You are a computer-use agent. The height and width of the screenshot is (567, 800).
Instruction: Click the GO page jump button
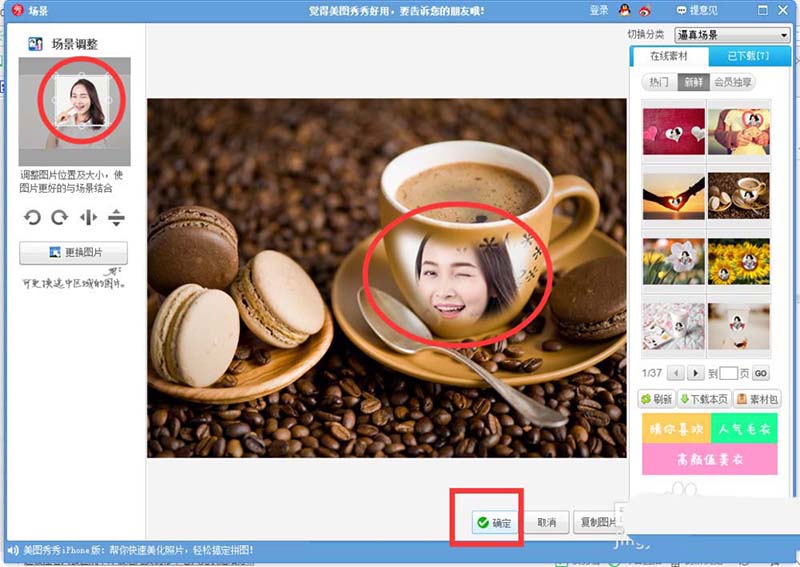pos(761,373)
